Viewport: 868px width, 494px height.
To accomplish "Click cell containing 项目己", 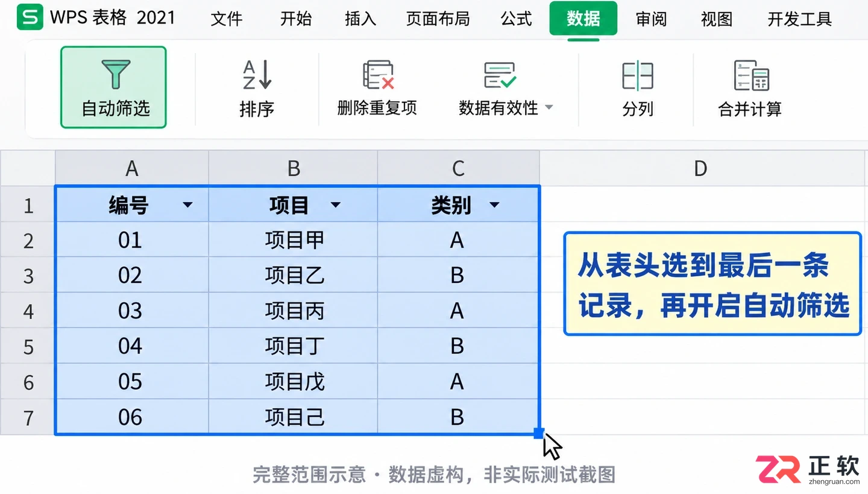I will [294, 417].
